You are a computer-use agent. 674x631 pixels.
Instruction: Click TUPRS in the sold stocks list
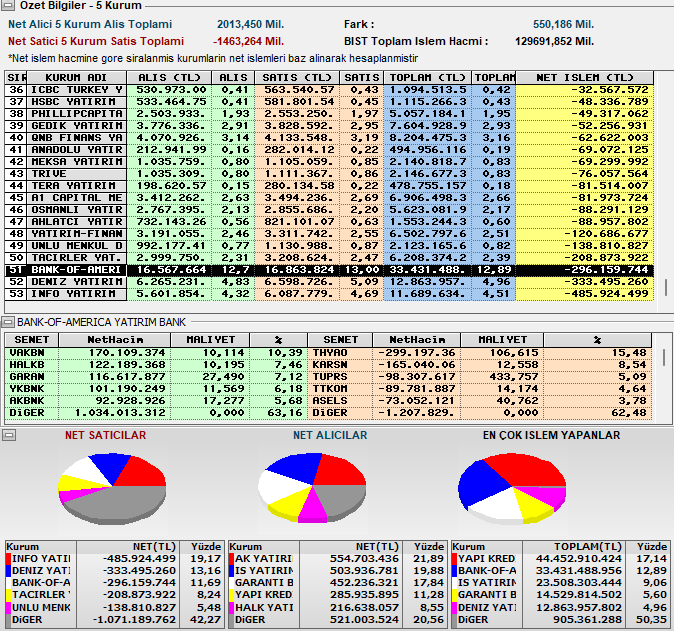coord(330,377)
